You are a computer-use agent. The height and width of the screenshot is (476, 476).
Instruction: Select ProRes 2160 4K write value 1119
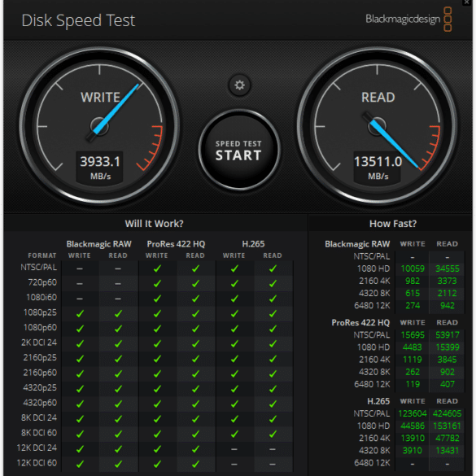pyautogui.click(x=413, y=360)
